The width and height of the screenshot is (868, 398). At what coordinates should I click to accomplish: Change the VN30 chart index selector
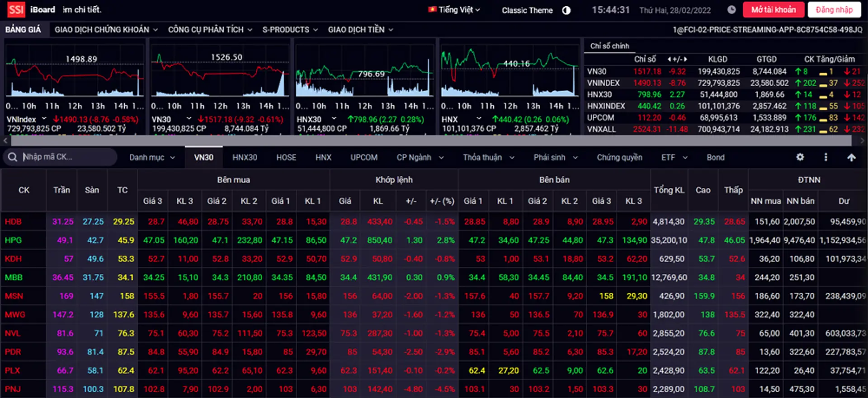pyautogui.click(x=171, y=119)
